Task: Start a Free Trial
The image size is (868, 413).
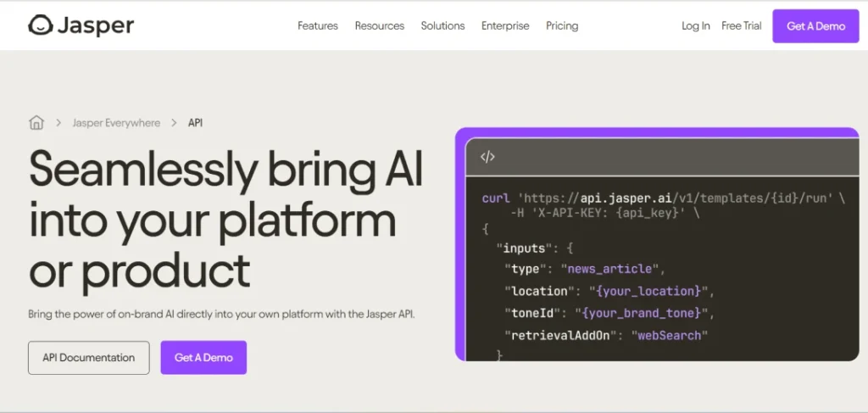Action: 741,26
